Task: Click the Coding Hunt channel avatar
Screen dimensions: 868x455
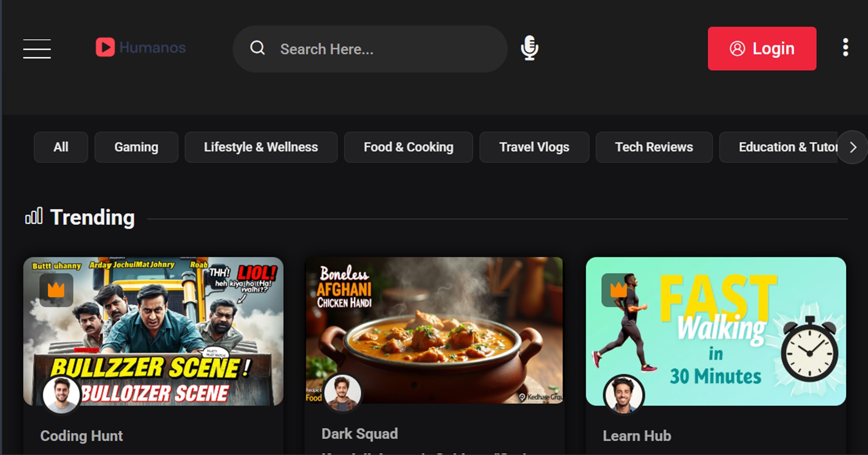Action: tap(61, 395)
